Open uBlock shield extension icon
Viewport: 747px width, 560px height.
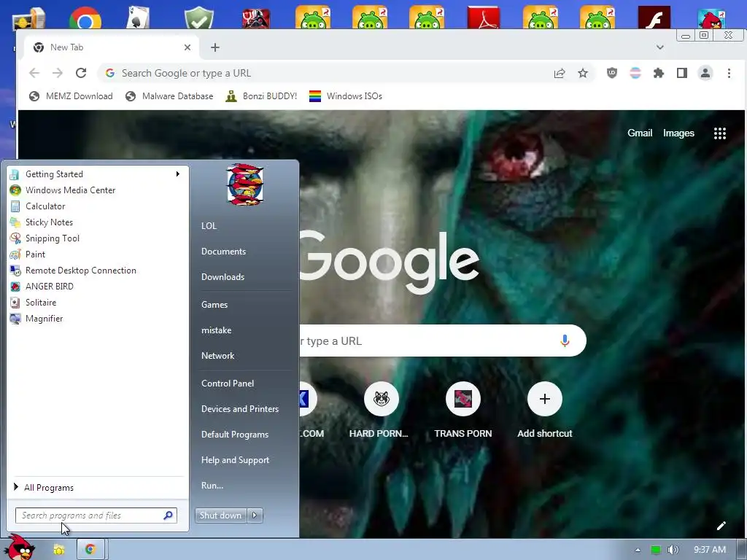(x=612, y=73)
